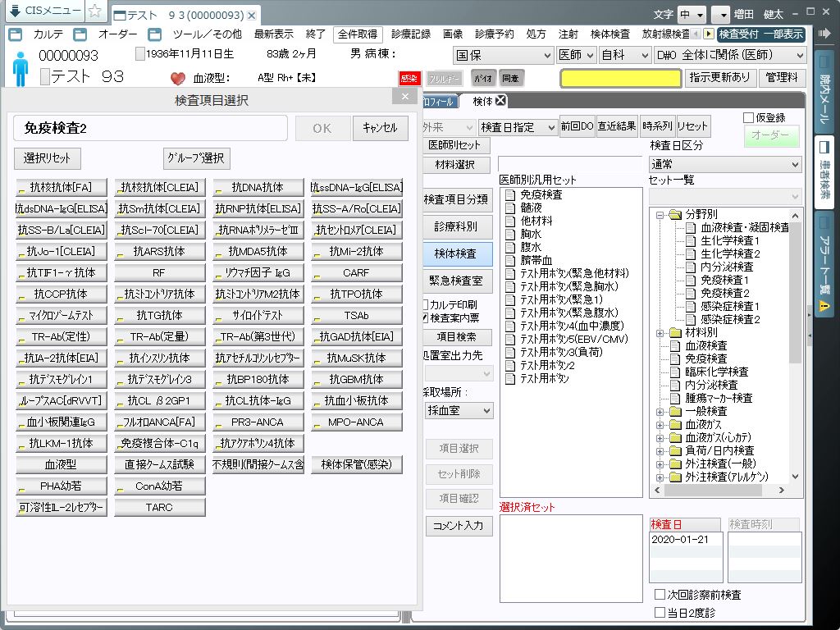Collapse the 分野別 tree node
This screenshot has height=630, width=840.
660,215
